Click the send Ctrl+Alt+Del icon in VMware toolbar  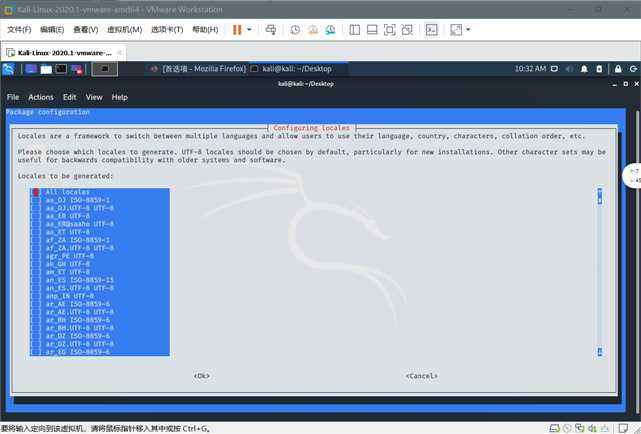click(271, 29)
